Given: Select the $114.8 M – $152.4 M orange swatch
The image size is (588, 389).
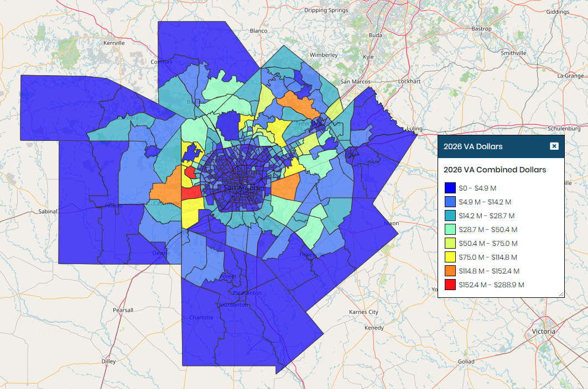Looking at the screenshot, I should (x=450, y=271).
